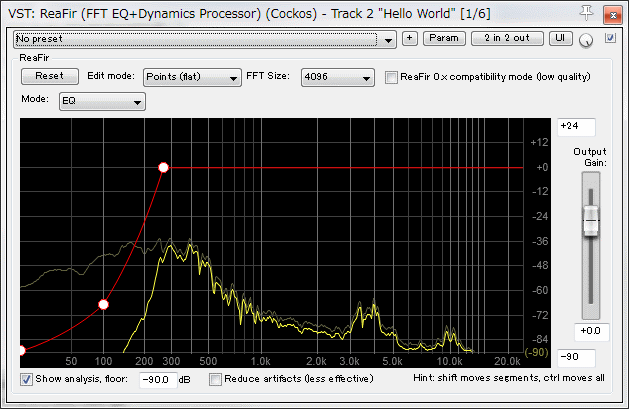Enable Reduce artifacts checkbox
This screenshot has height=409, width=629.
point(215,379)
